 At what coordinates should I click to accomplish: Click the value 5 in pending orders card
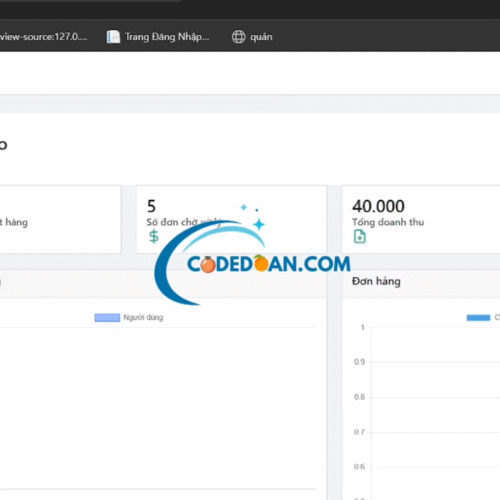[151, 206]
